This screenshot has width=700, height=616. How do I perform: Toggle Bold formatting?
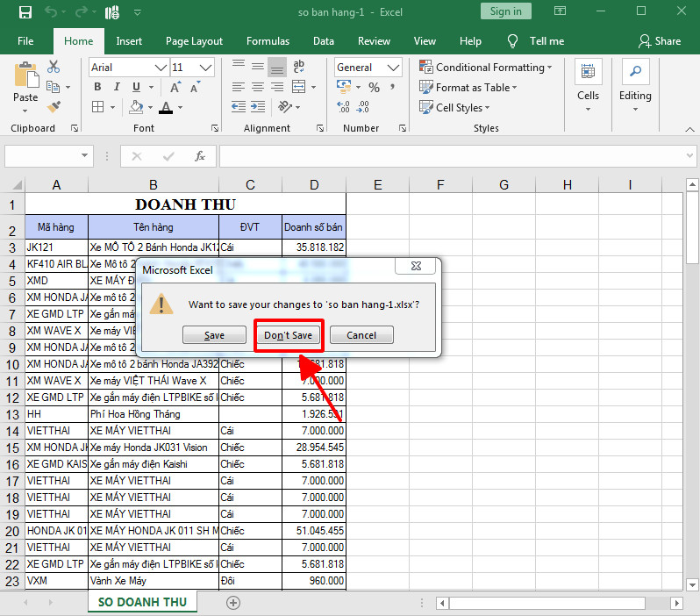pyautogui.click(x=97, y=87)
